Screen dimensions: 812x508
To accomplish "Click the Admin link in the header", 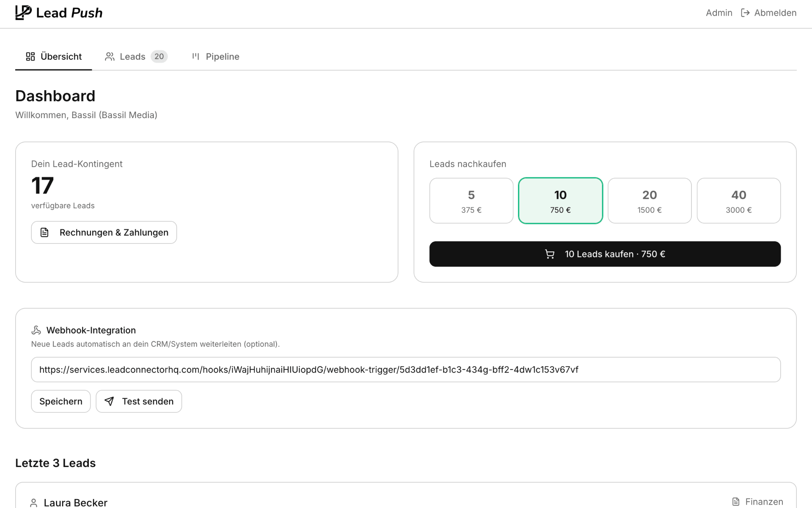I will tap(719, 13).
